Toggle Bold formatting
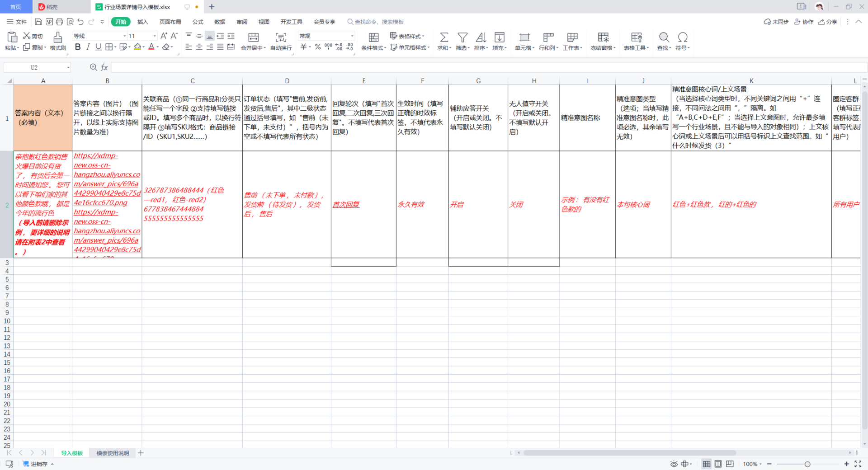 (78, 47)
